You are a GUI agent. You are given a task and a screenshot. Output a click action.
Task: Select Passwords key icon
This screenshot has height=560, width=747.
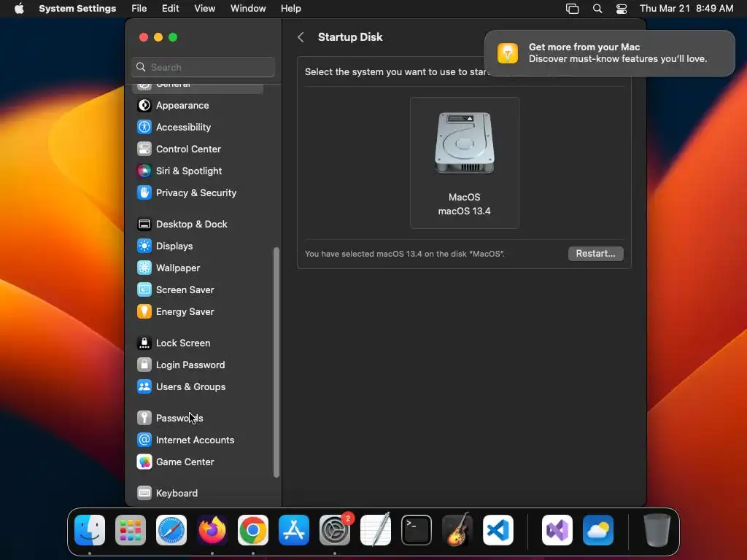pos(144,418)
